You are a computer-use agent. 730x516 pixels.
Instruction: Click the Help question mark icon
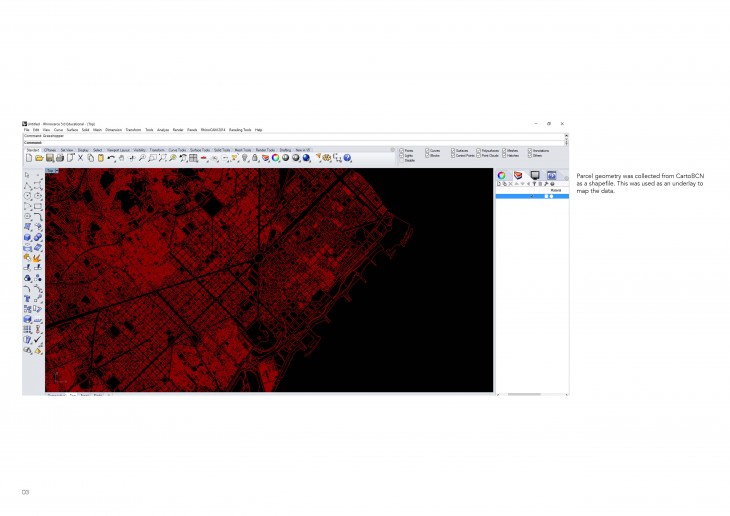point(349,158)
